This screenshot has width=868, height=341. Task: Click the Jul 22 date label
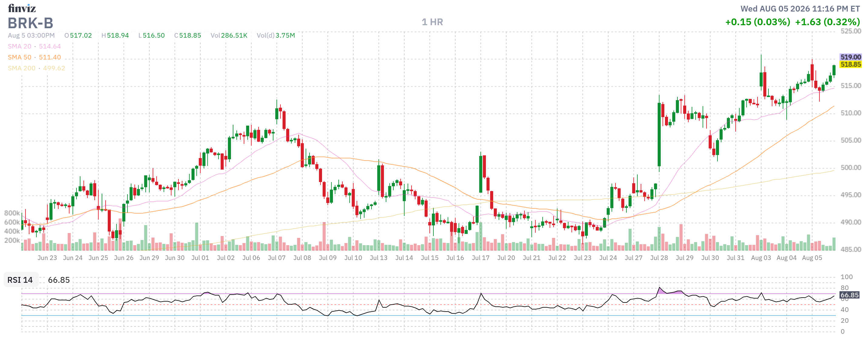[557, 258]
